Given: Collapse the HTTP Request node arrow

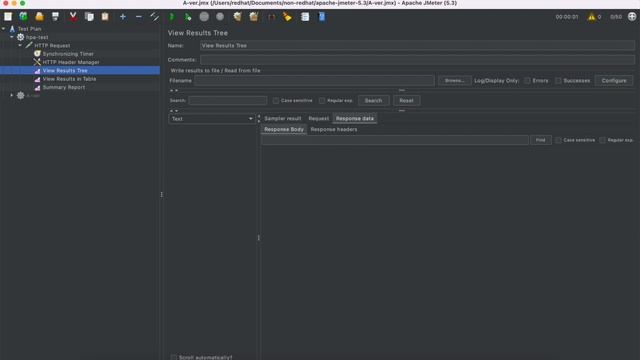Looking at the screenshot, I should click(x=20, y=46).
